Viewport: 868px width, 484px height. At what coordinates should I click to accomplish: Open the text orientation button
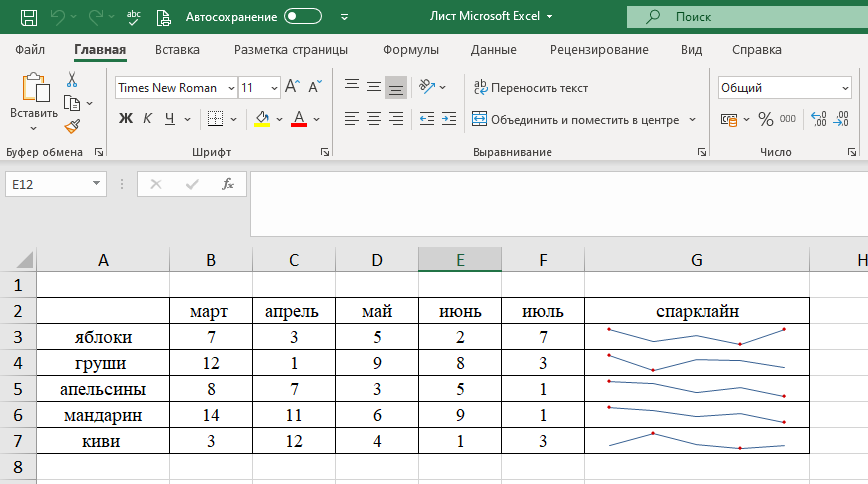[x=427, y=87]
